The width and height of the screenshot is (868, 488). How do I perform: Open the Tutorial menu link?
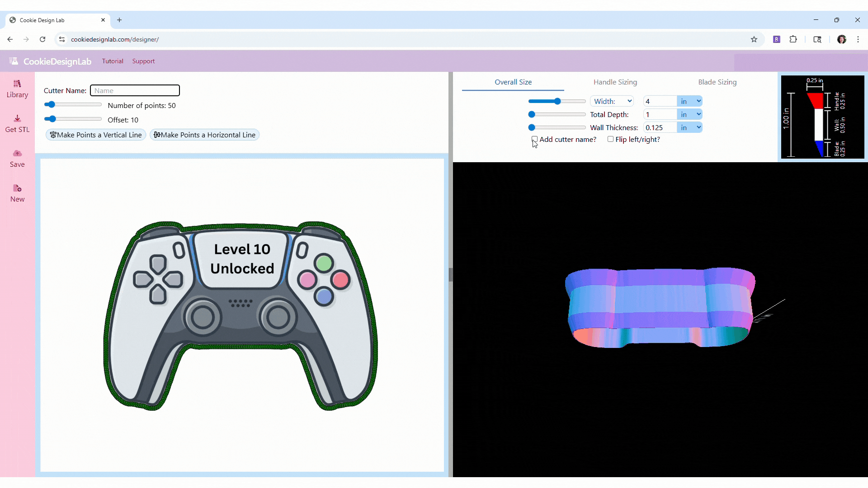tap(113, 61)
